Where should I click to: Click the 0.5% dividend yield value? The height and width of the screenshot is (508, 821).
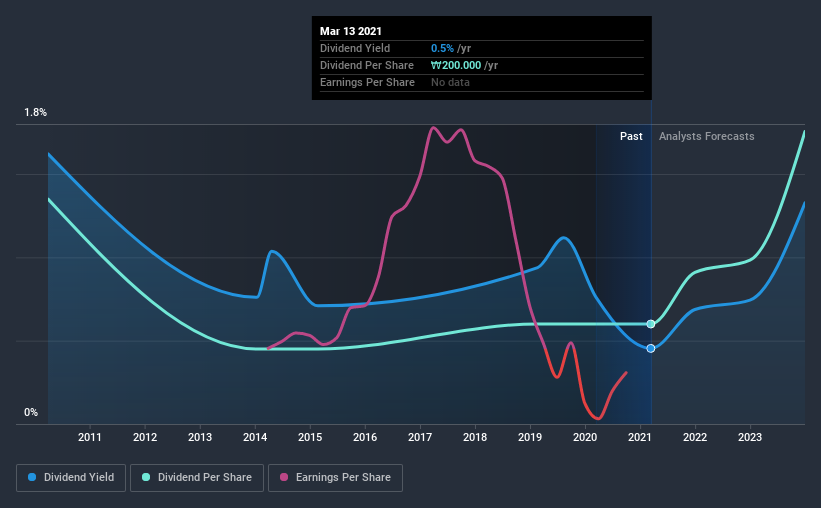[x=442, y=48]
